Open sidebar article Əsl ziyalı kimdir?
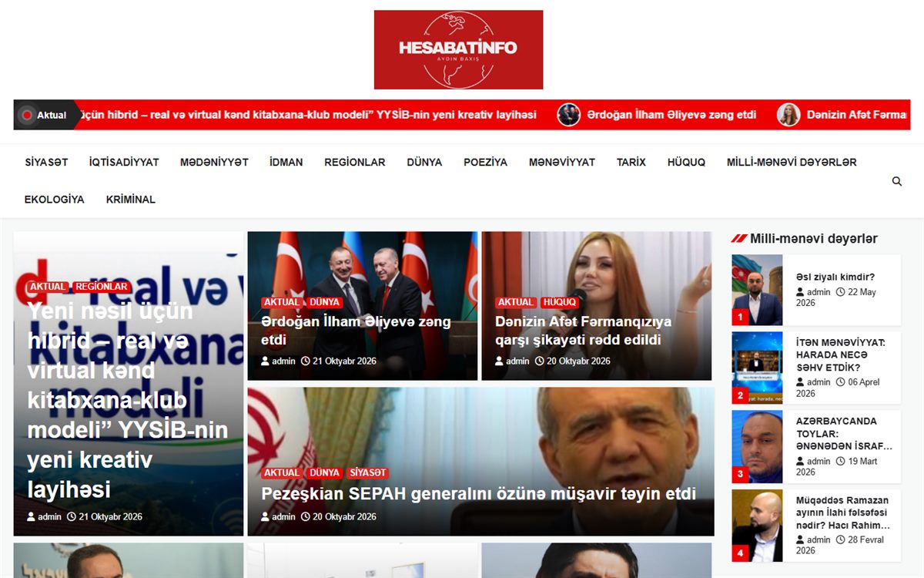The width and height of the screenshot is (924, 578). tap(835, 277)
